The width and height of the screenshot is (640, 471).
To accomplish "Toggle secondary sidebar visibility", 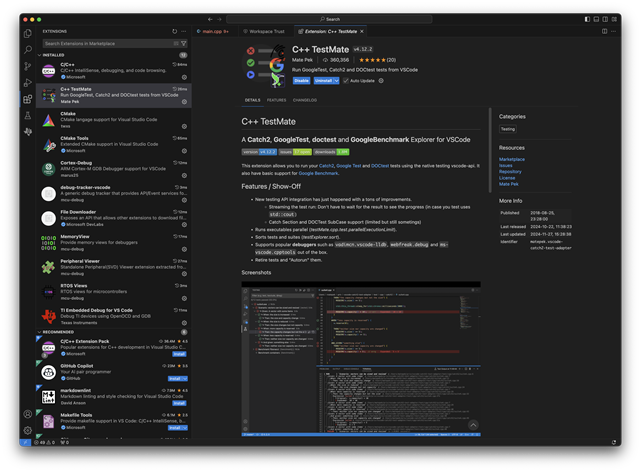I will pos(605,19).
